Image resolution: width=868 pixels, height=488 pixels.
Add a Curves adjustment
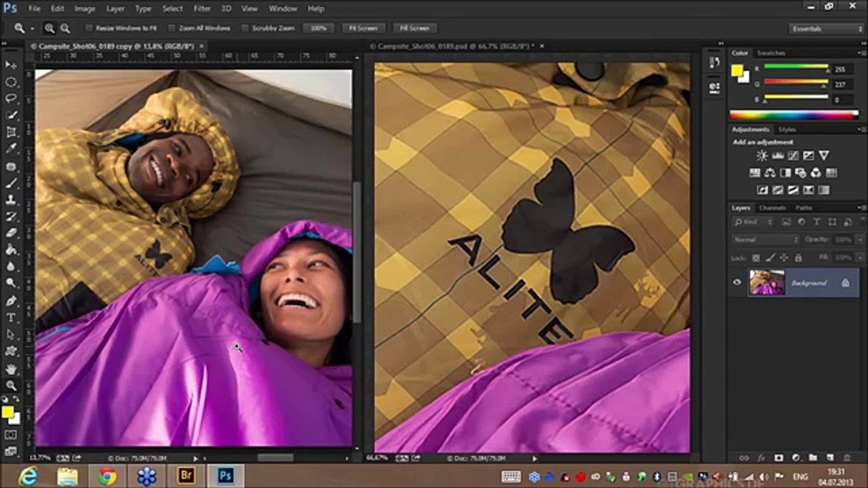pos(793,156)
